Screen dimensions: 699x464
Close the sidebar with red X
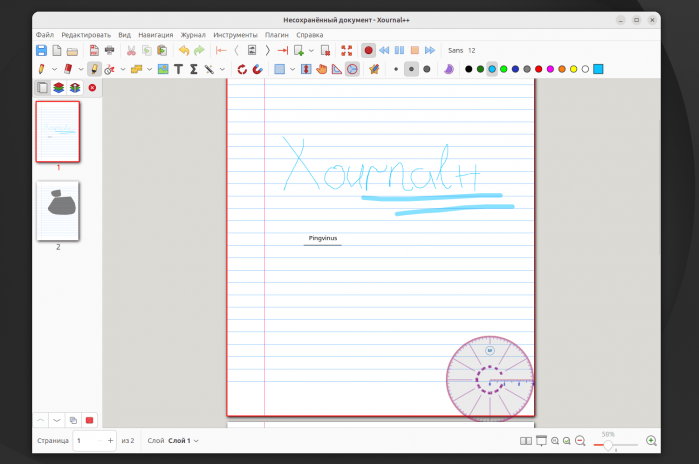[92, 88]
